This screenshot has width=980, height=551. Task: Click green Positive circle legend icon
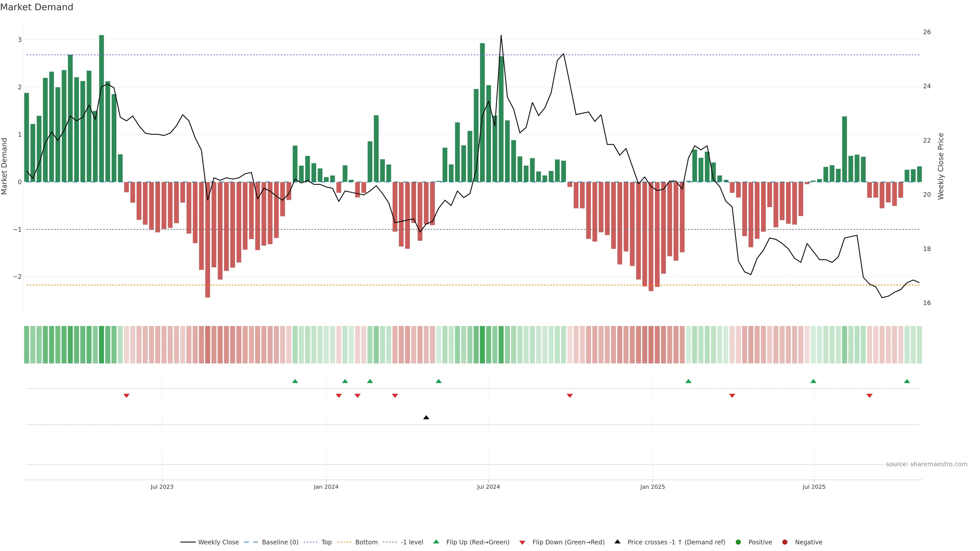[x=738, y=542]
